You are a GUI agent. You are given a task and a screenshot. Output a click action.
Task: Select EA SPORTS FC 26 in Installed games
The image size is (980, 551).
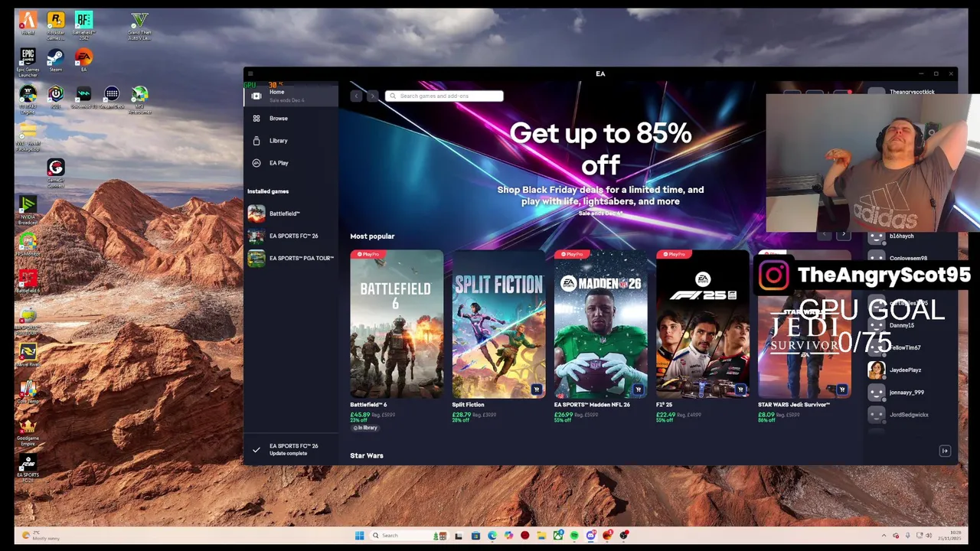[x=291, y=236]
